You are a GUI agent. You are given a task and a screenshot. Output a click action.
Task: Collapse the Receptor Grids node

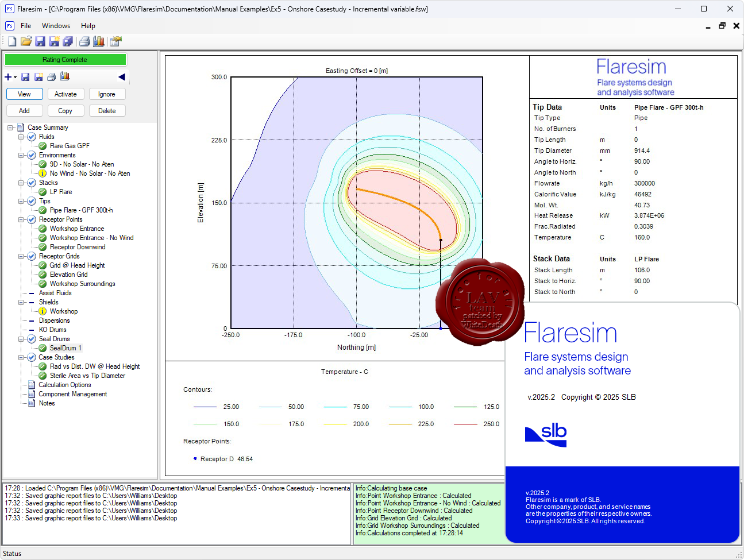point(21,256)
